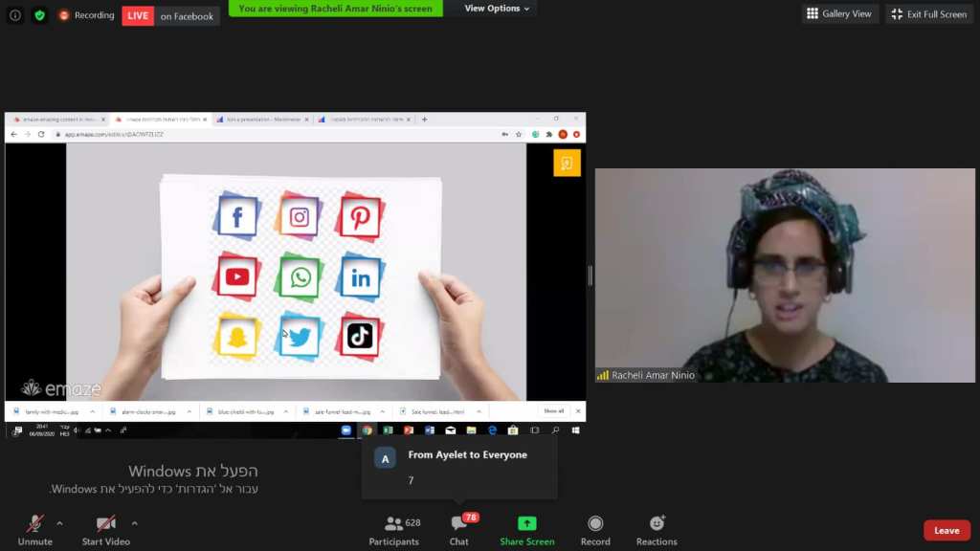The width and height of the screenshot is (980, 551).
Task: Click the red Leave button
Action: tap(946, 531)
